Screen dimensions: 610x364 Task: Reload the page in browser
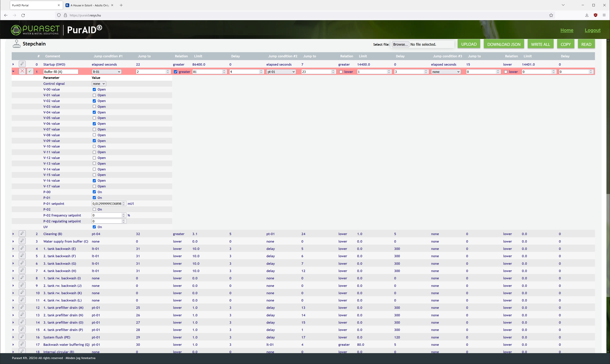click(23, 15)
